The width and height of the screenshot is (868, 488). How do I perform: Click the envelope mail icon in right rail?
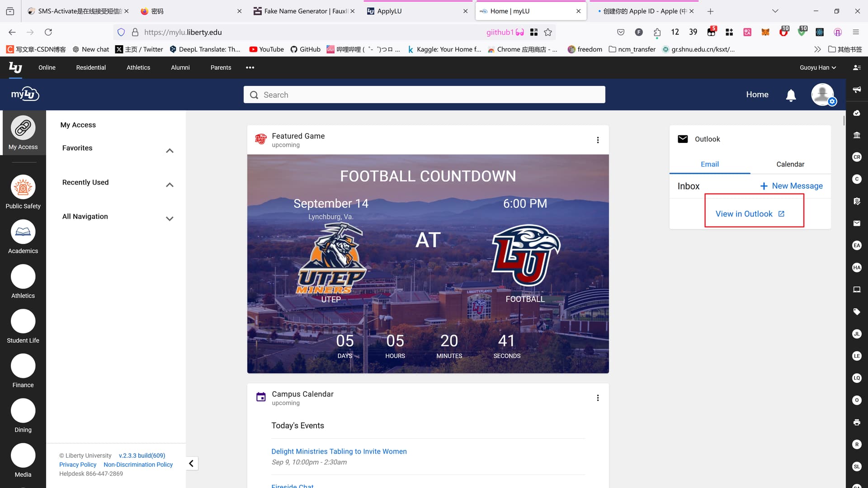[x=857, y=223]
